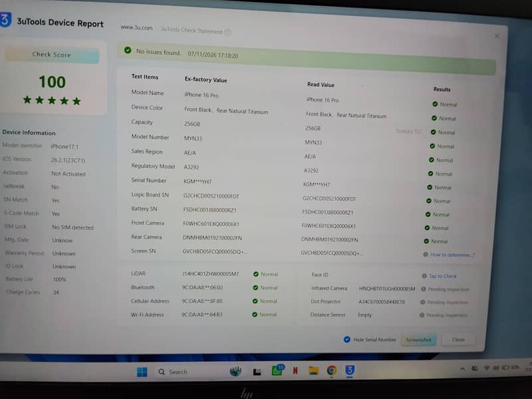
Task: Close the report with the top-right X
Action: [497, 36]
